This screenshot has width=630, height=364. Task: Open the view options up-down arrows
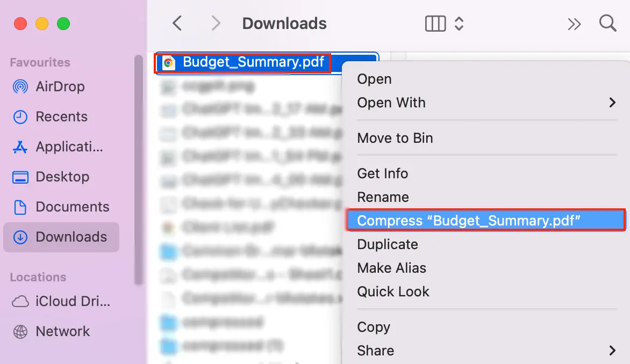point(459,24)
